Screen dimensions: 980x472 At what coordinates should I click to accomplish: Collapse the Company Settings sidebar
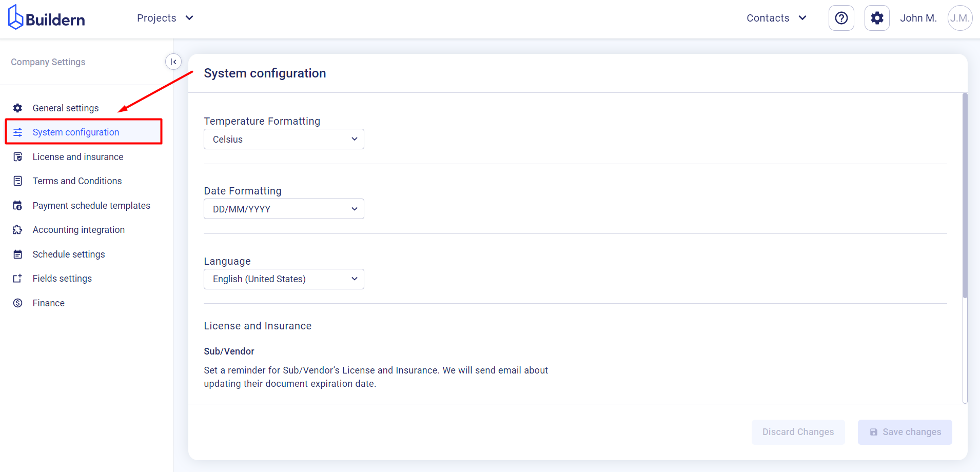click(x=173, y=62)
